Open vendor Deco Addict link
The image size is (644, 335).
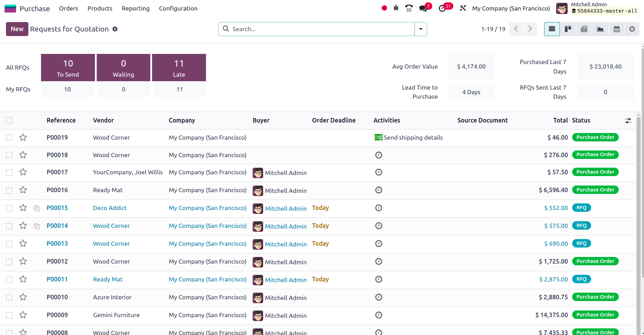point(110,208)
